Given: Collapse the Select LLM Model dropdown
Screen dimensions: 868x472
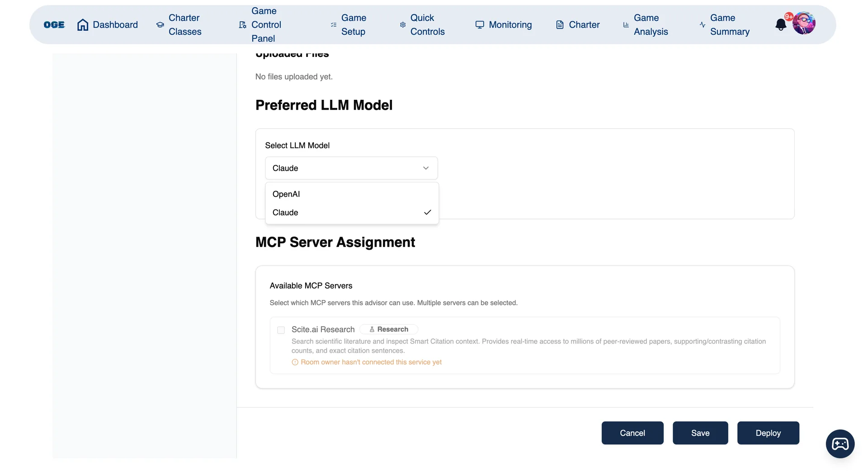Looking at the screenshot, I should click(x=351, y=168).
